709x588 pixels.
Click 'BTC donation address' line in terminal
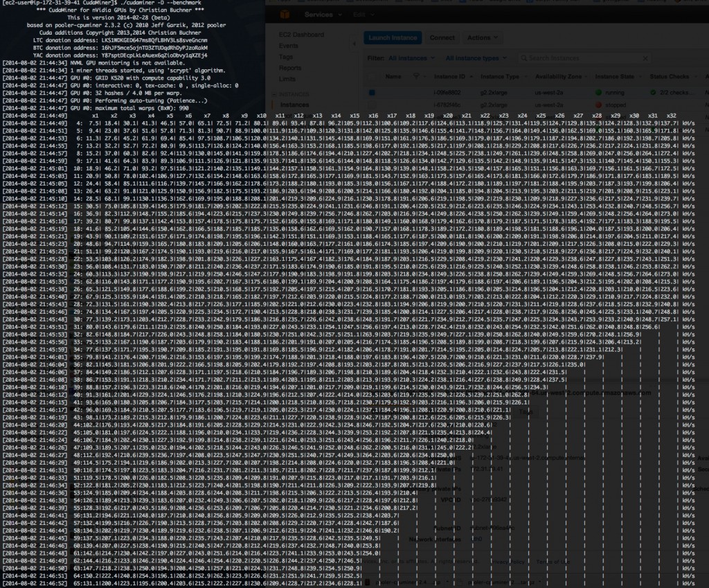(120, 48)
